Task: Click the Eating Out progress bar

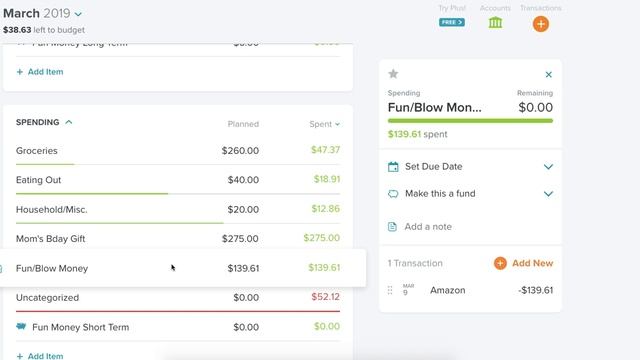Action: (x=178, y=193)
